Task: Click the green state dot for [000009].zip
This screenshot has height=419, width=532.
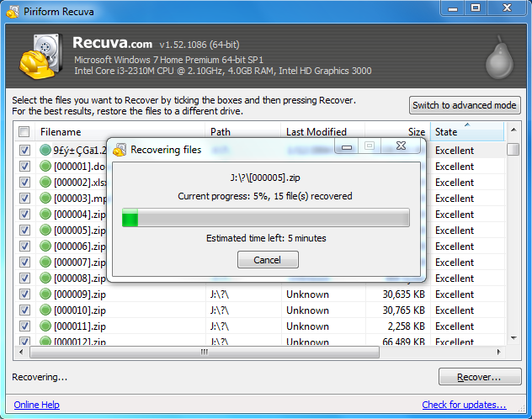Action: point(45,294)
